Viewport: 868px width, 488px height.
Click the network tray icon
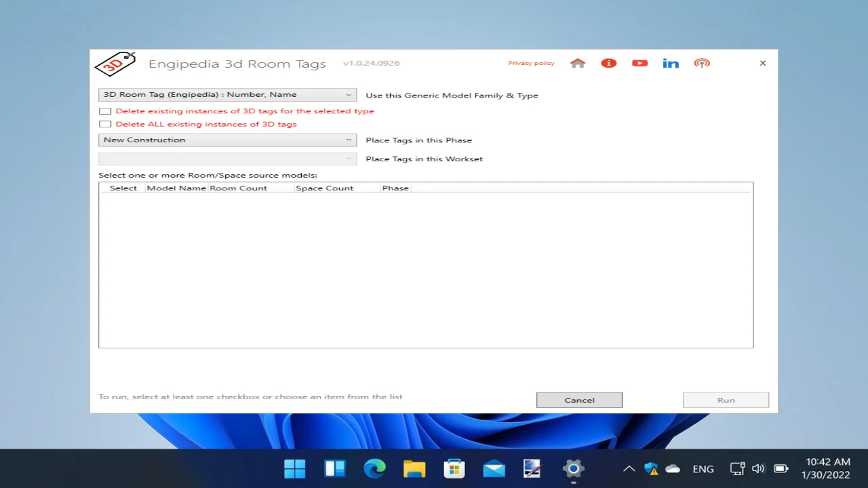737,468
